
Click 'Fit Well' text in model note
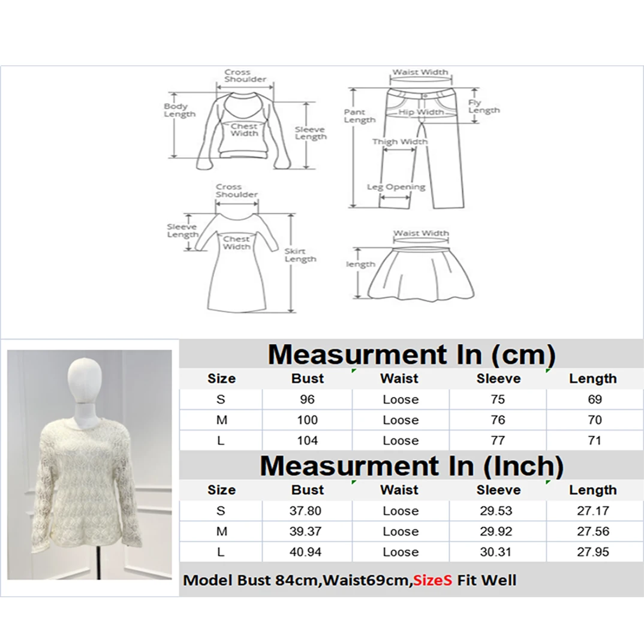tap(487, 580)
